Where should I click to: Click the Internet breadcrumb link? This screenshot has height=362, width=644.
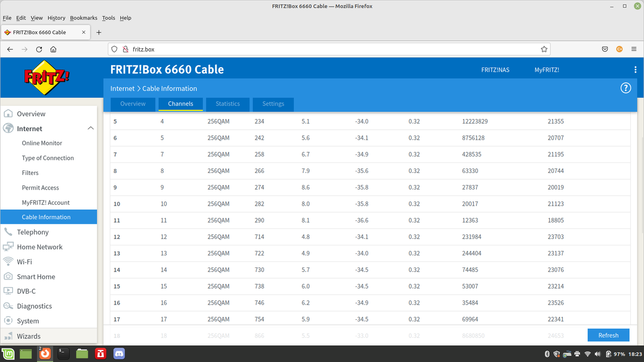(x=122, y=88)
